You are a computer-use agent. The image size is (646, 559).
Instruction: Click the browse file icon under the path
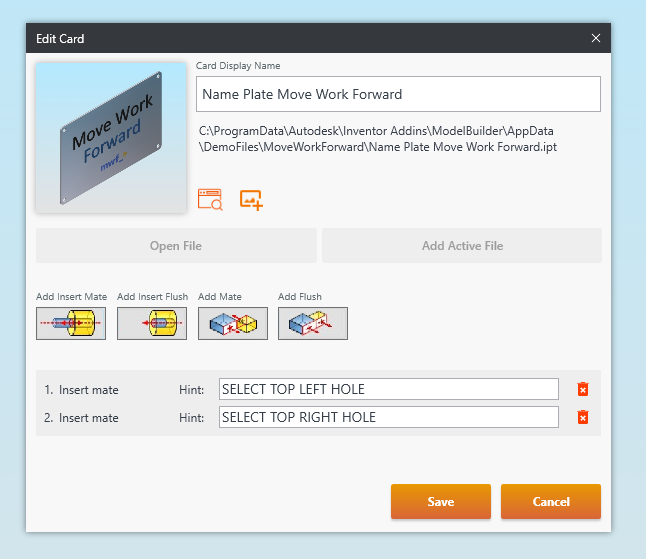pyautogui.click(x=210, y=199)
